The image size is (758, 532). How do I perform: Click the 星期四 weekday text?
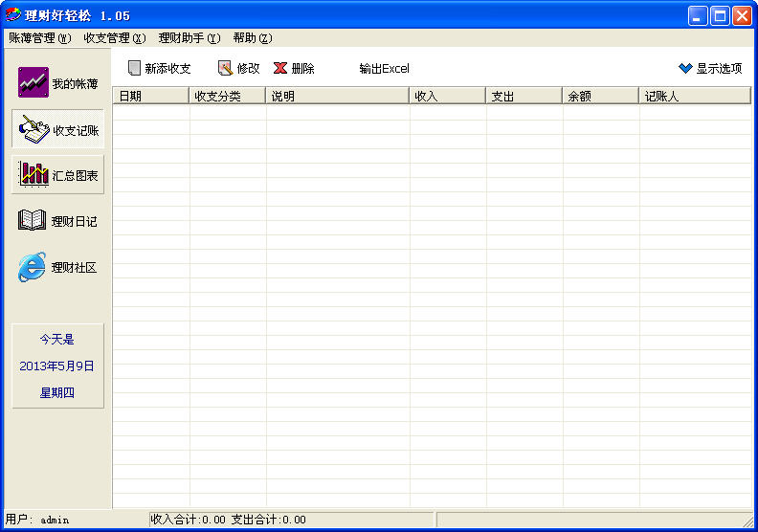pyautogui.click(x=57, y=393)
